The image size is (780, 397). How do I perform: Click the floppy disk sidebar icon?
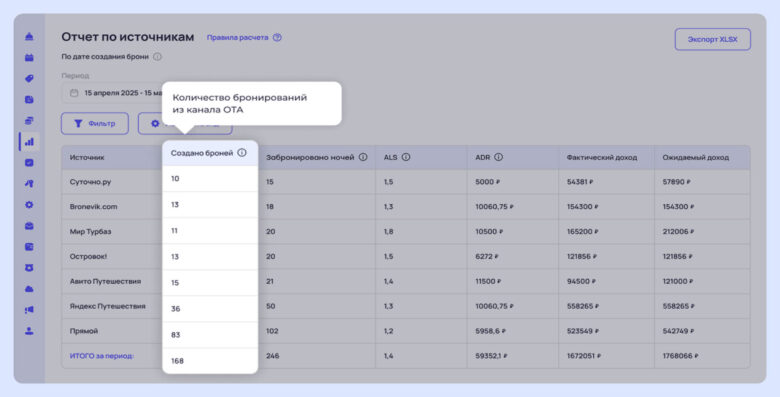pyautogui.click(x=29, y=99)
